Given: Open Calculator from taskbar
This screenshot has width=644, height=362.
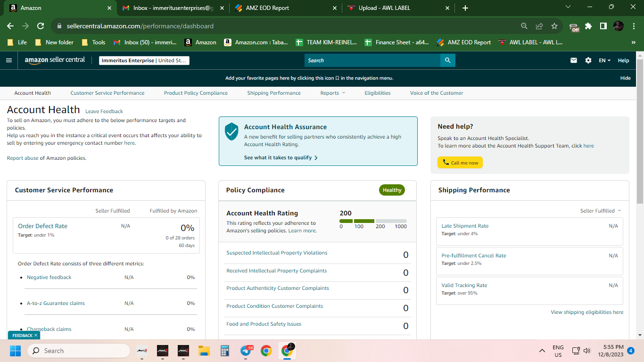Looking at the screenshot, I should point(224,351).
